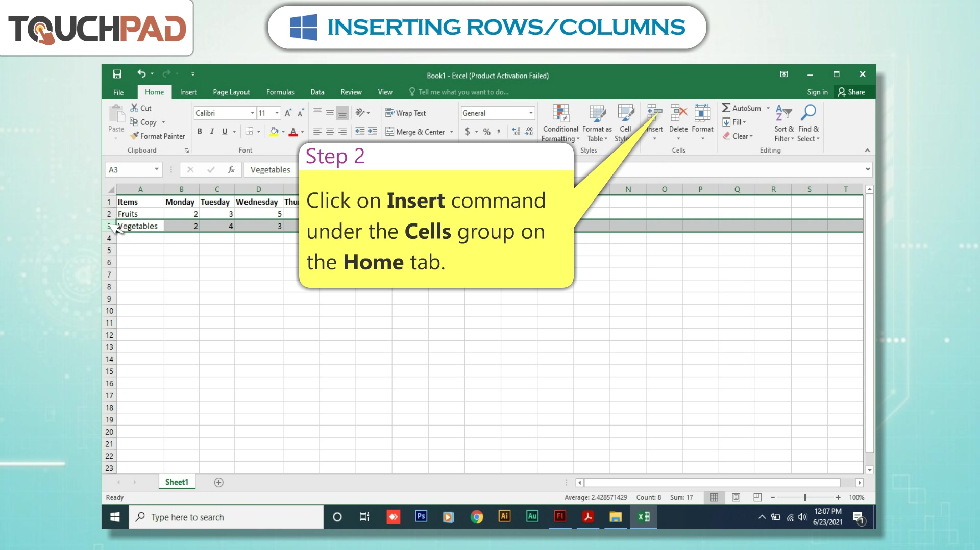Expand the Name Box dropdown arrow
Screen dimensions: 980x550
(156, 169)
